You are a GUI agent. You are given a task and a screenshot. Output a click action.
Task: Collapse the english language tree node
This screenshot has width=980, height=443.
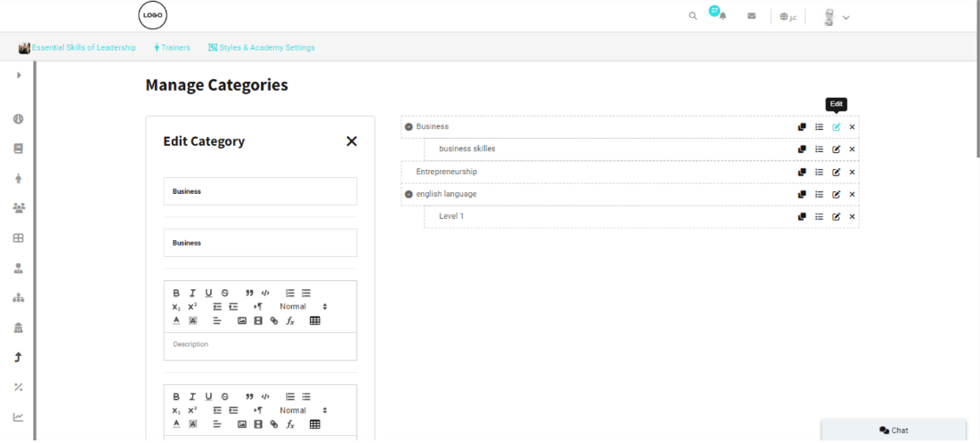pos(409,194)
